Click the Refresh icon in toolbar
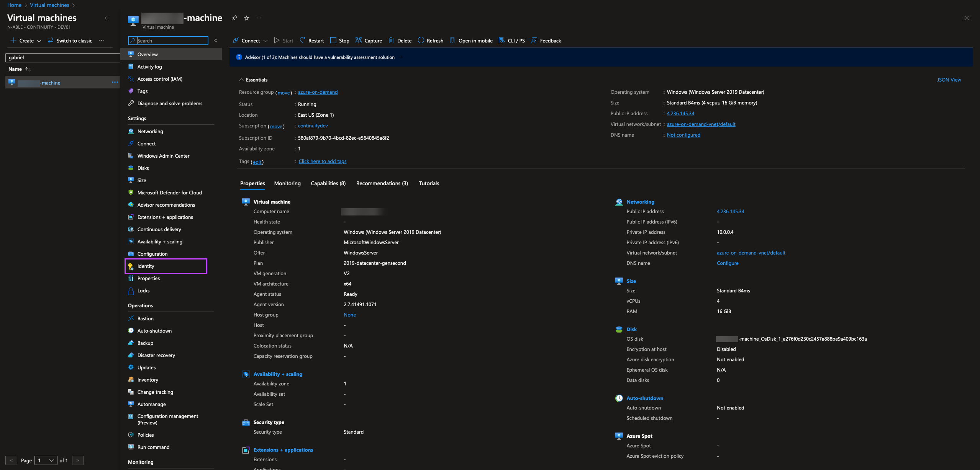The width and height of the screenshot is (980, 470). pyautogui.click(x=421, y=40)
